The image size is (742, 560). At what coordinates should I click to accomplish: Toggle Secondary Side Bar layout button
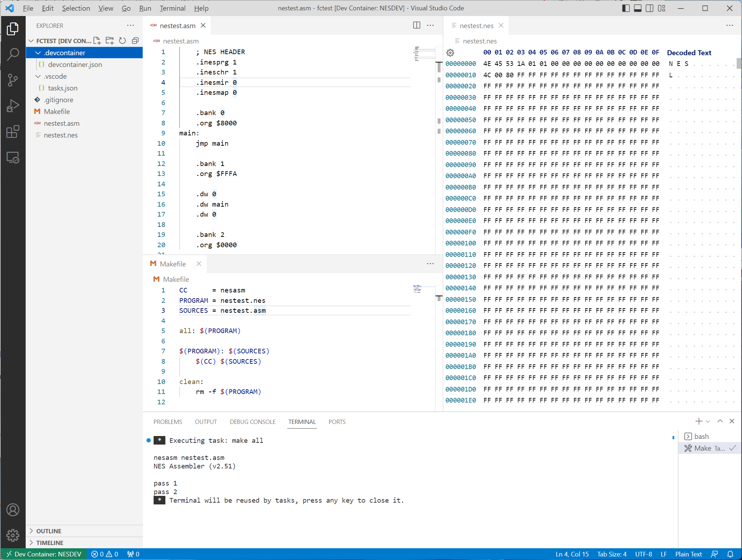pos(649,8)
